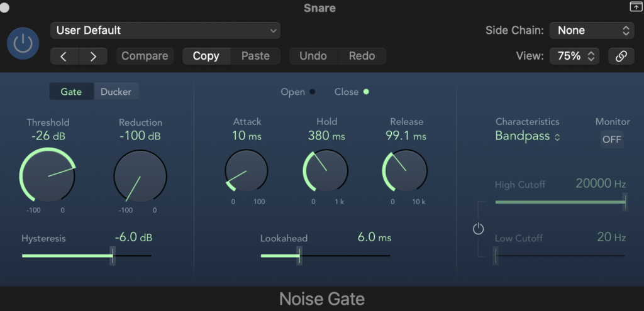Viewport: 644px width, 311px height.
Task: Expand the Characteristics Bandpass menu
Action: (527, 136)
